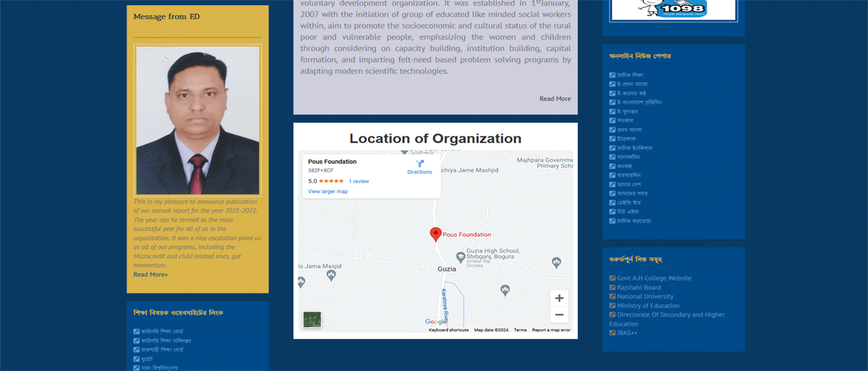Click the Executive Director's photo

coord(197,121)
